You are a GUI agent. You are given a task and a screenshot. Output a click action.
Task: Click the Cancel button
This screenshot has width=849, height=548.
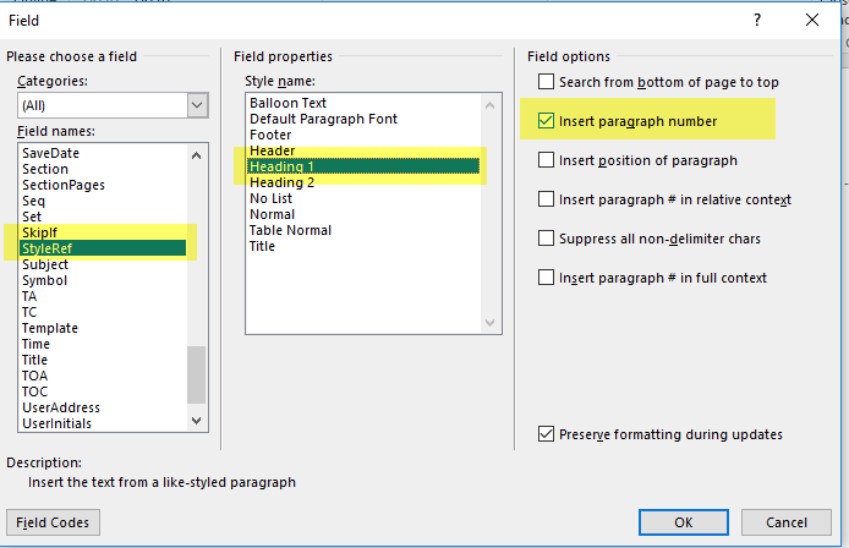point(786,522)
